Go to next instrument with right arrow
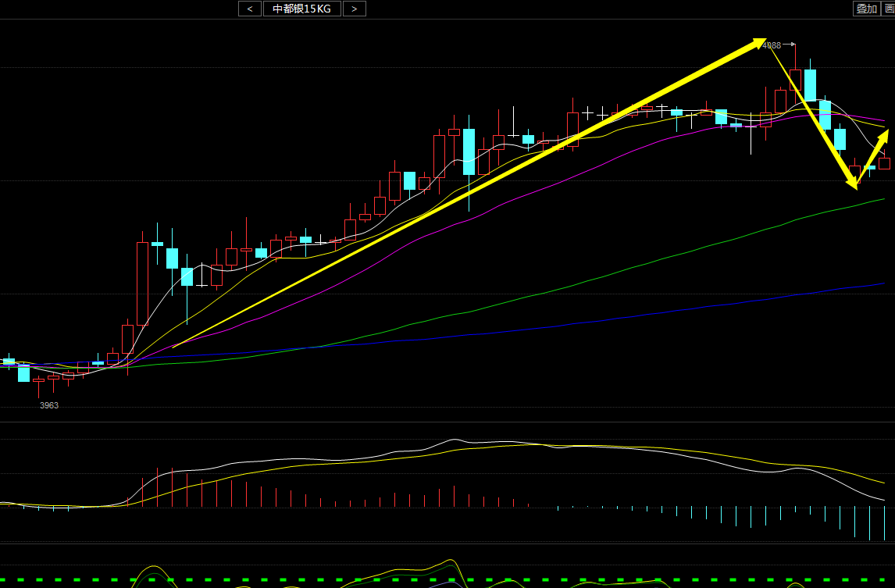This screenshot has width=895, height=588. pos(355,9)
